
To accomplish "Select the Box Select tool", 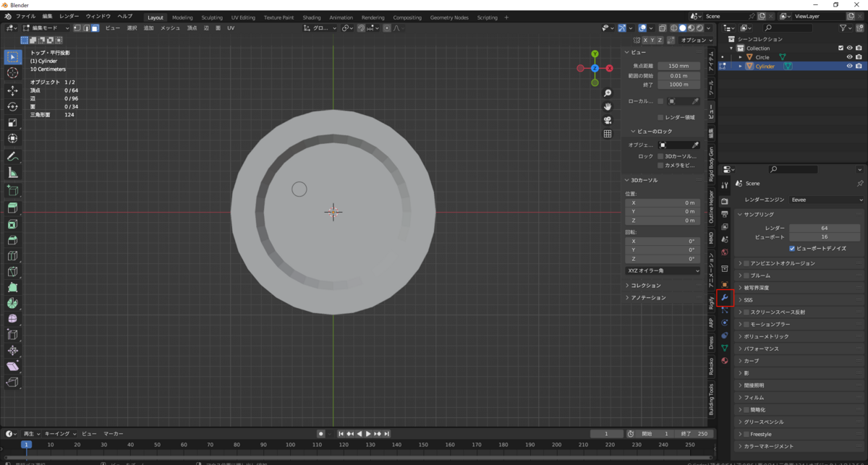I will [x=12, y=56].
